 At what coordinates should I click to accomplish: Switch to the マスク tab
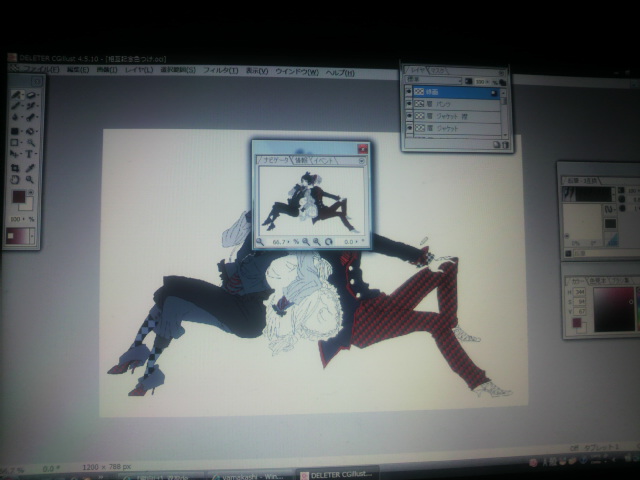coord(438,71)
